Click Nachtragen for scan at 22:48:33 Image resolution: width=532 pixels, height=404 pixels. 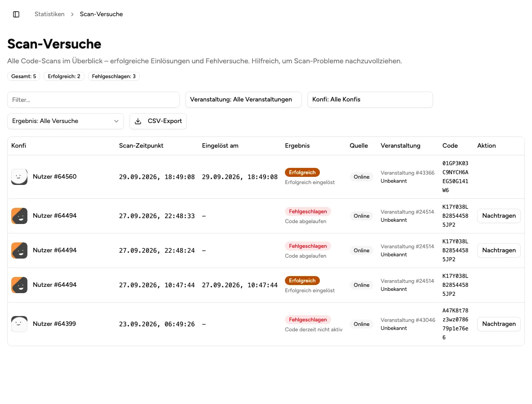click(499, 216)
